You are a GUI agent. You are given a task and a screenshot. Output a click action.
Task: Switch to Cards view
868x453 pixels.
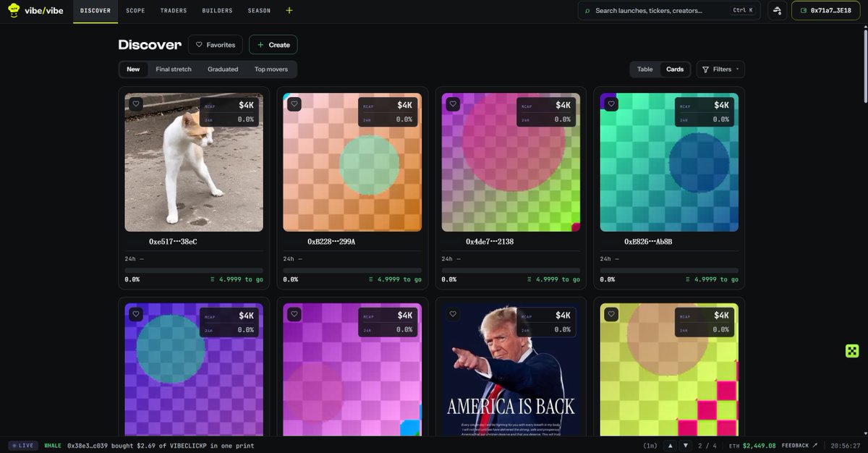tap(675, 69)
